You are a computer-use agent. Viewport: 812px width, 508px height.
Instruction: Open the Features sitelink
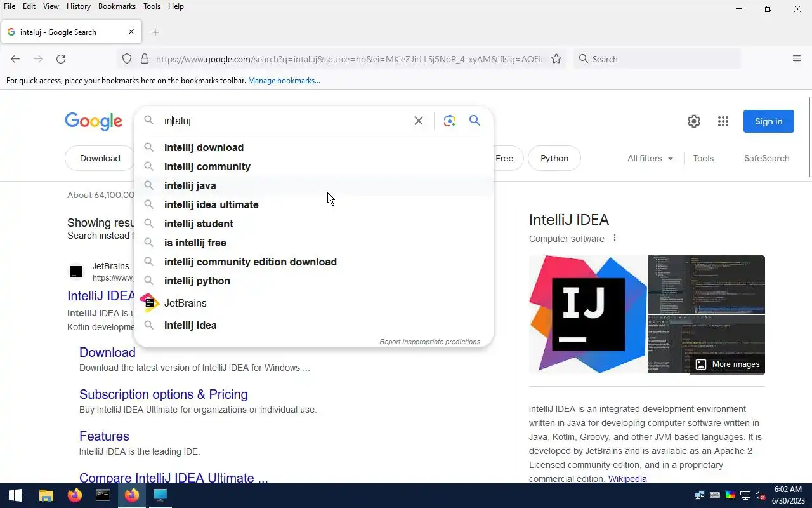(x=104, y=436)
